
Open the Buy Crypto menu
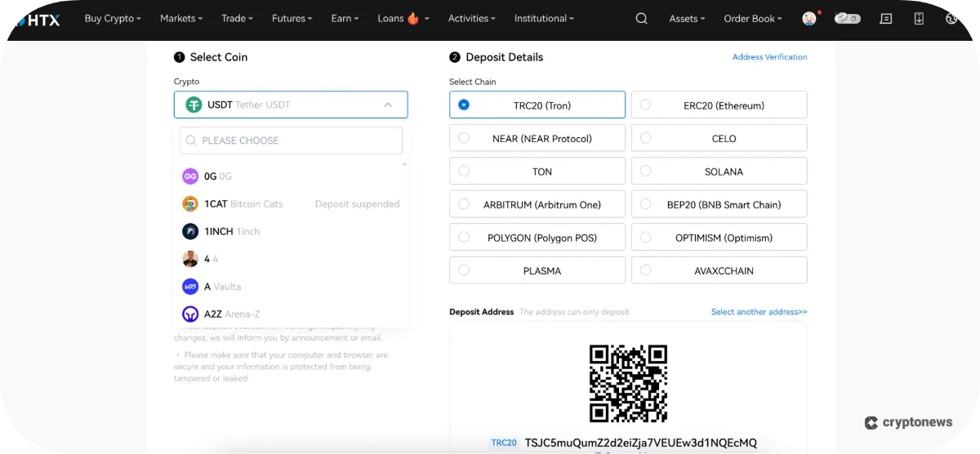113,19
